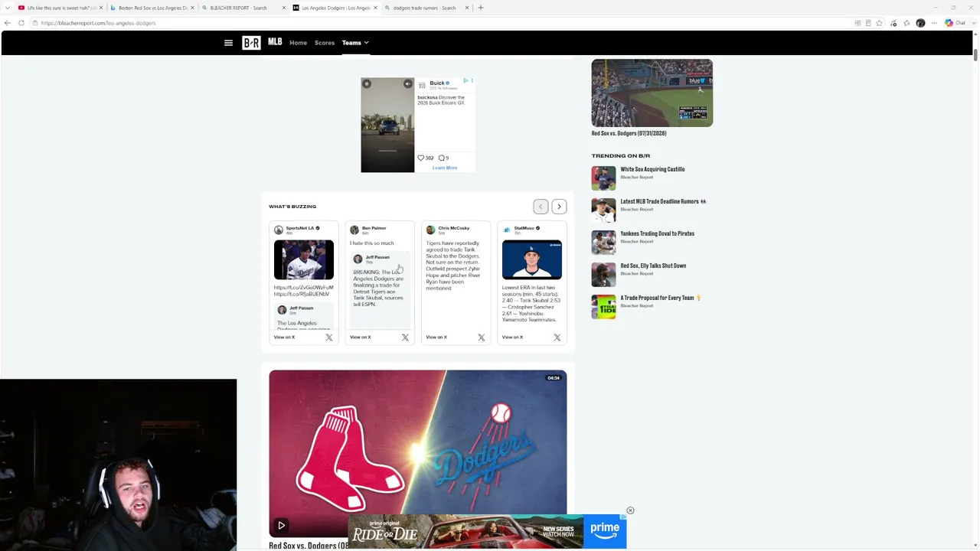Open 'A Trade Proposal for Every Team' story

point(661,298)
